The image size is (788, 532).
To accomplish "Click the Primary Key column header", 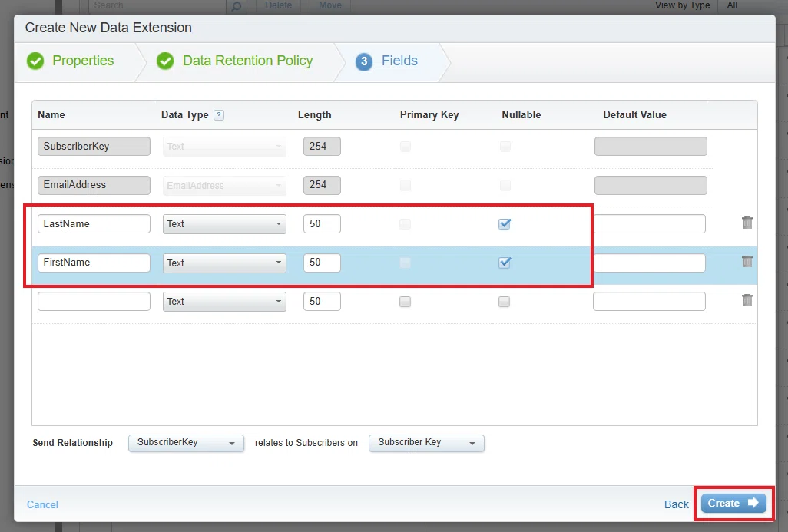I will [x=429, y=115].
